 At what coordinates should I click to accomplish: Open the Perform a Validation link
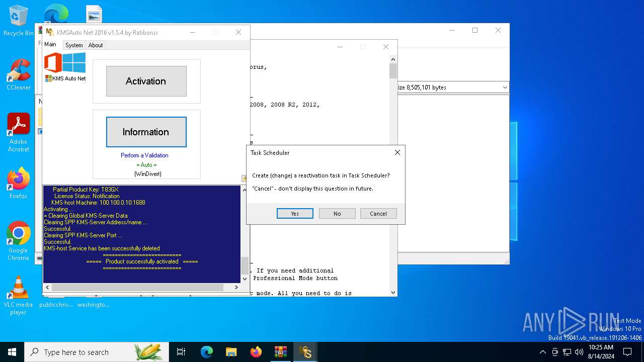144,155
